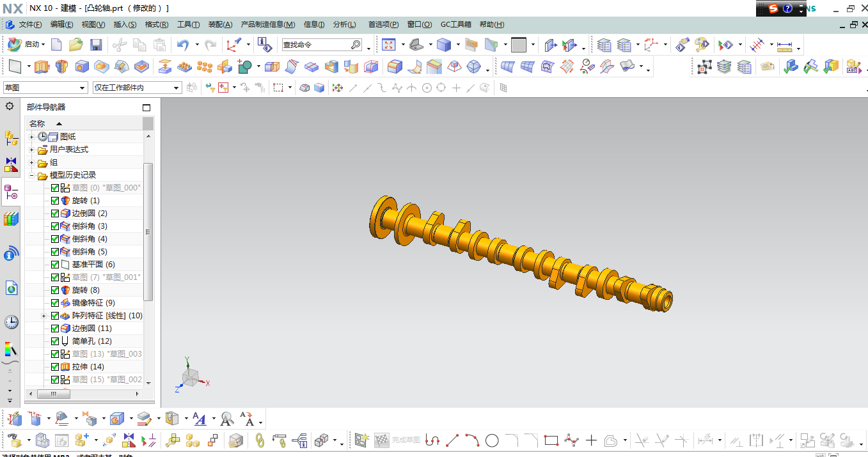This screenshot has width=868, height=457.
Task: Click the Rectangle sketch tool
Action: [551, 440]
